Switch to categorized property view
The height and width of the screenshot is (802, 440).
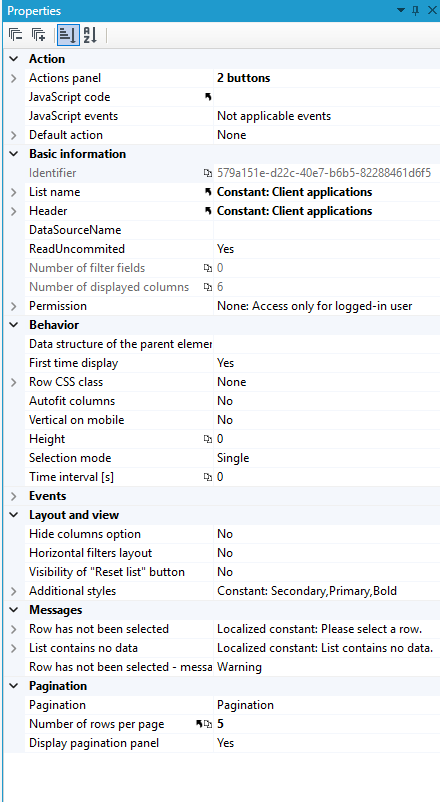[x=68, y=35]
